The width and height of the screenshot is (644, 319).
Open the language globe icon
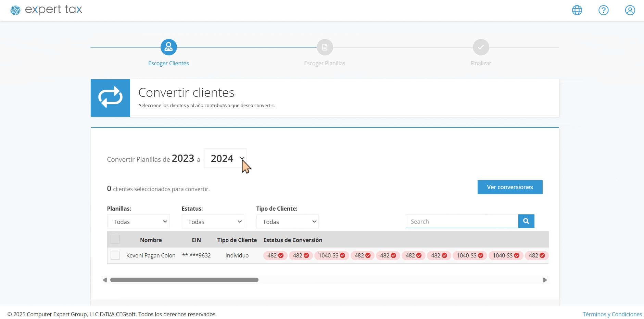click(x=577, y=10)
